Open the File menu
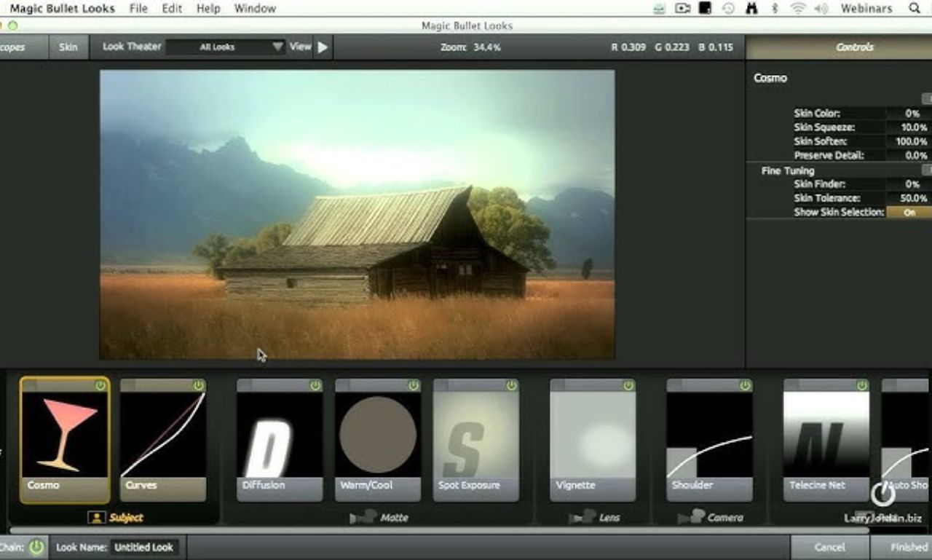Image resolution: width=932 pixels, height=560 pixels. pos(138,9)
